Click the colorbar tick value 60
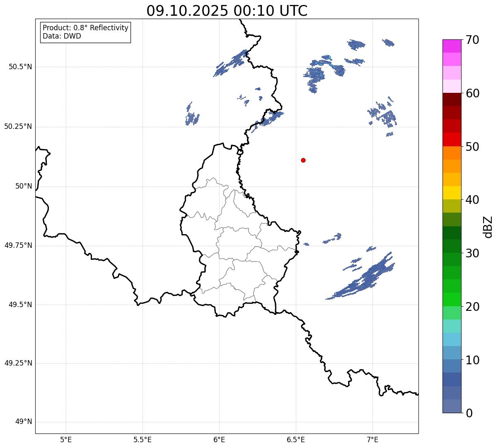Viewport: 498px width, 448px height. (x=472, y=93)
